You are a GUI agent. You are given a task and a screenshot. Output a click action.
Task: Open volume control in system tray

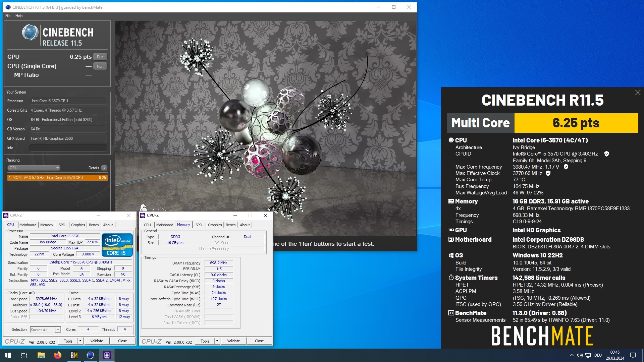580,355
